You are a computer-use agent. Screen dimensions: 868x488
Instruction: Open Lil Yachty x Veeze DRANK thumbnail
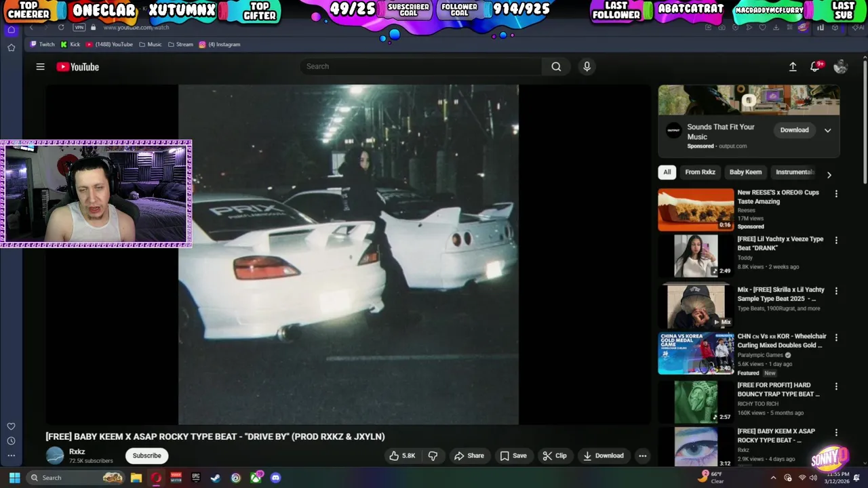click(x=696, y=256)
